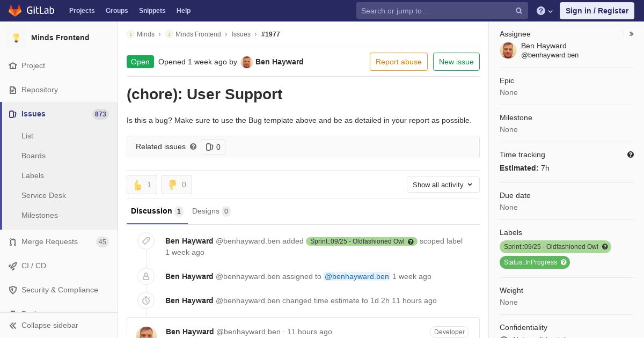Open Labels in sidebar submenu

pyautogui.click(x=33, y=175)
